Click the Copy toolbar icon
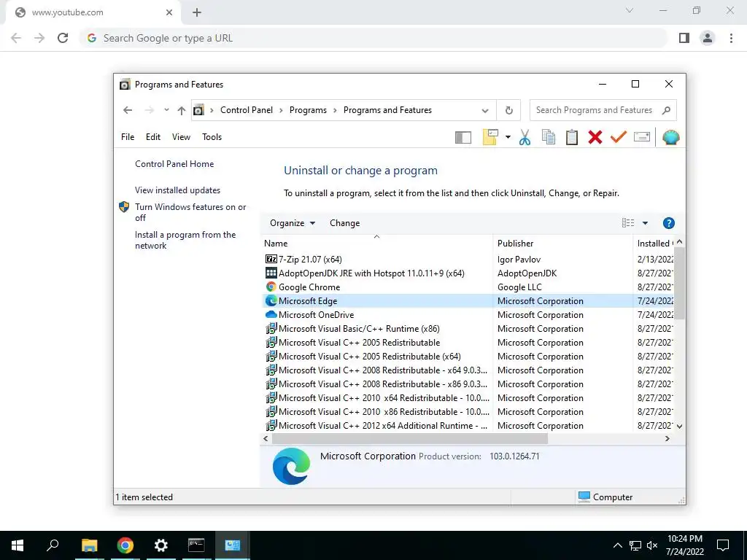Viewport: 747px width, 560px height. [549, 137]
